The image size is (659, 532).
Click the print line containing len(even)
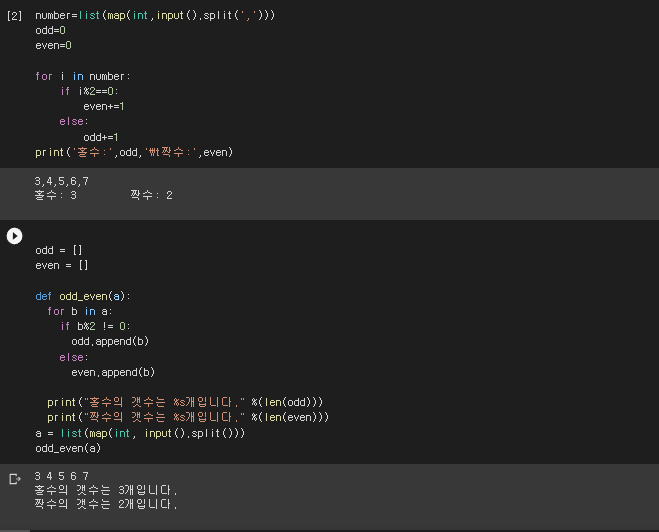click(x=188, y=417)
